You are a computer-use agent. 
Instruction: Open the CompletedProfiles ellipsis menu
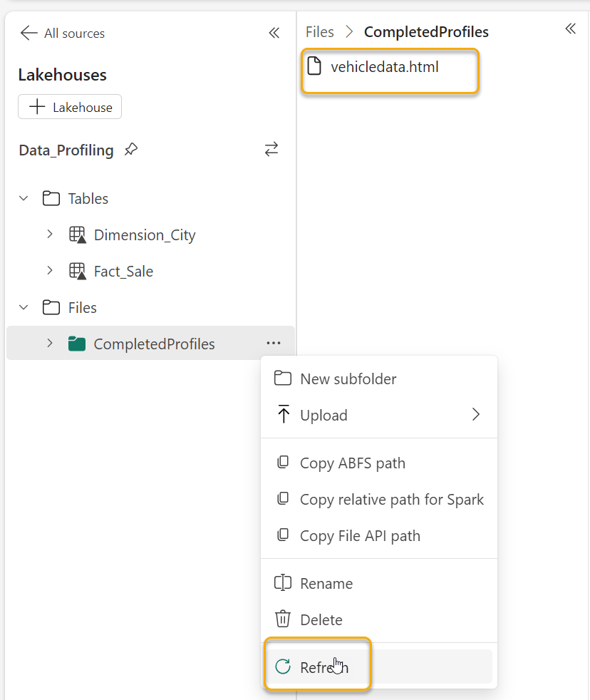pyautogui.click(x=273, y=344)
